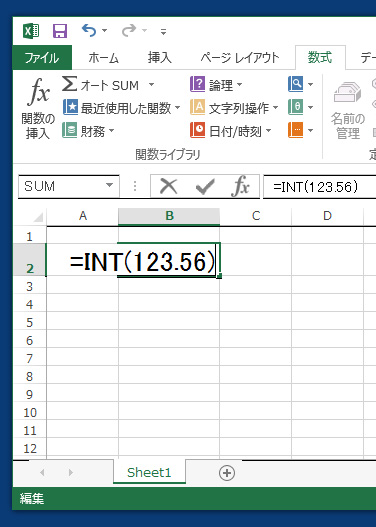Select row 2 header
The image size is (376, 527).
click(30, 260)
